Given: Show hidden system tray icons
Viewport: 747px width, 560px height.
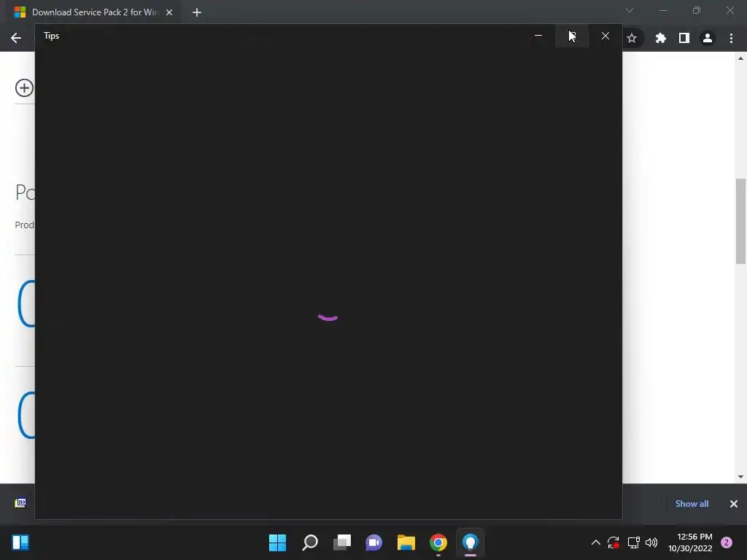Looking at the screenshot, I should point(595,542).
